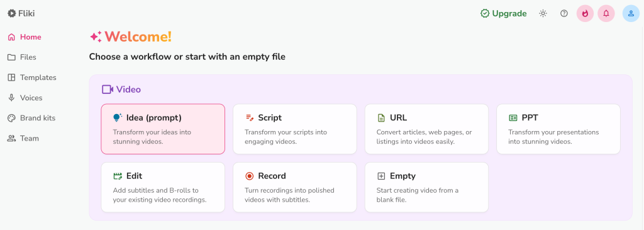Image resolution: width=644 pixels, height=230 pixels.
Task: Click "Start creating video from a blank file"
Action: tap(418, 195)
